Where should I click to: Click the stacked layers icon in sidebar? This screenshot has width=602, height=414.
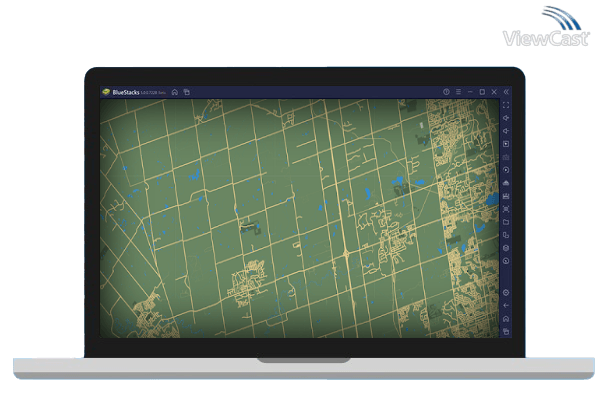[x=506, y=248]
